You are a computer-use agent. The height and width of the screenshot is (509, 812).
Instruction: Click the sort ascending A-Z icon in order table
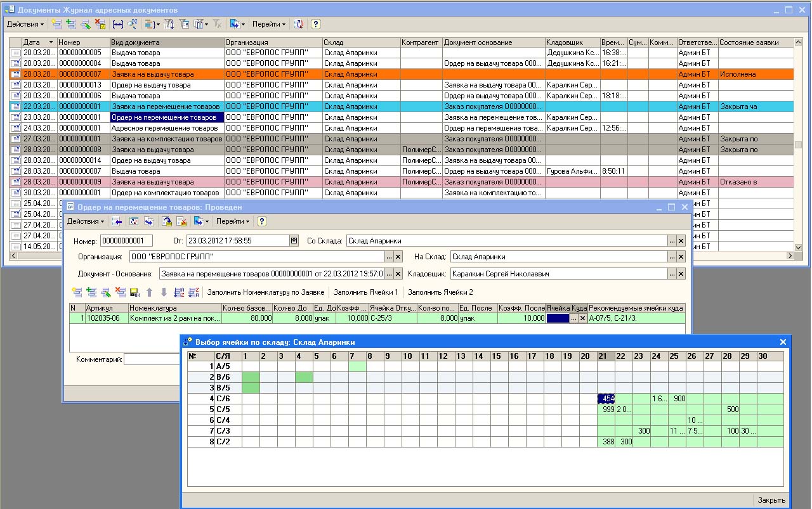[179, 292]
